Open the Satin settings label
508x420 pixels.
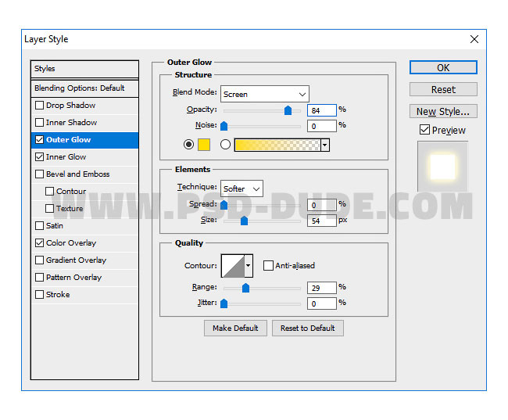55,226
